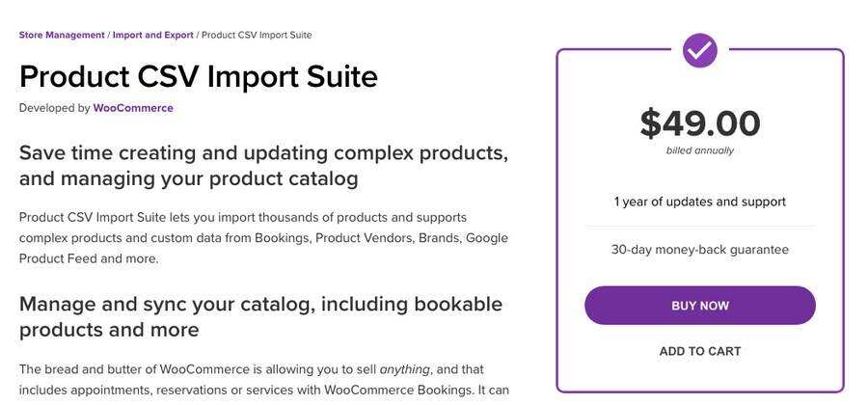Viewport: 868px width, 405px height.
Task: Click the italic word anything
Action: pyautogui.click(x=404, y=369)
